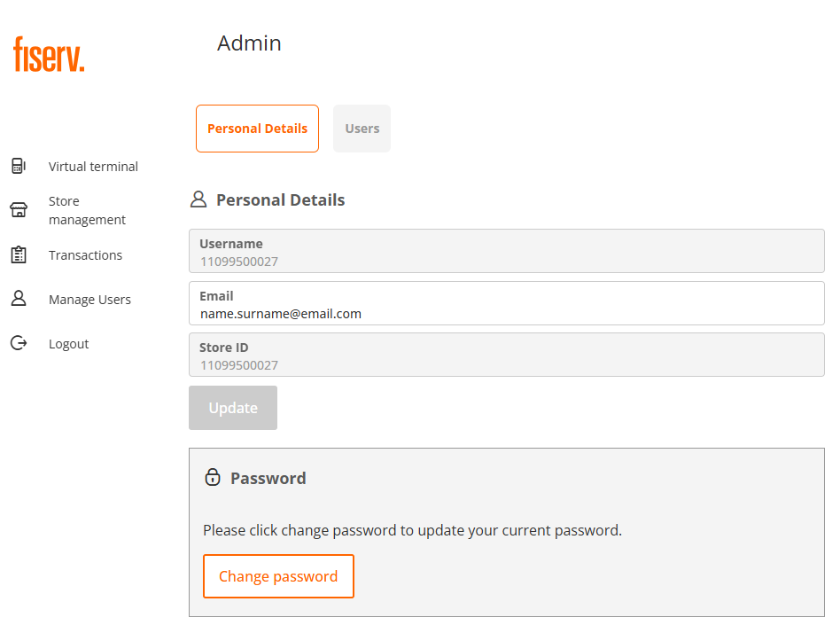Go to Store management page
The image size is (840, 633).
[x=87, y=211]
